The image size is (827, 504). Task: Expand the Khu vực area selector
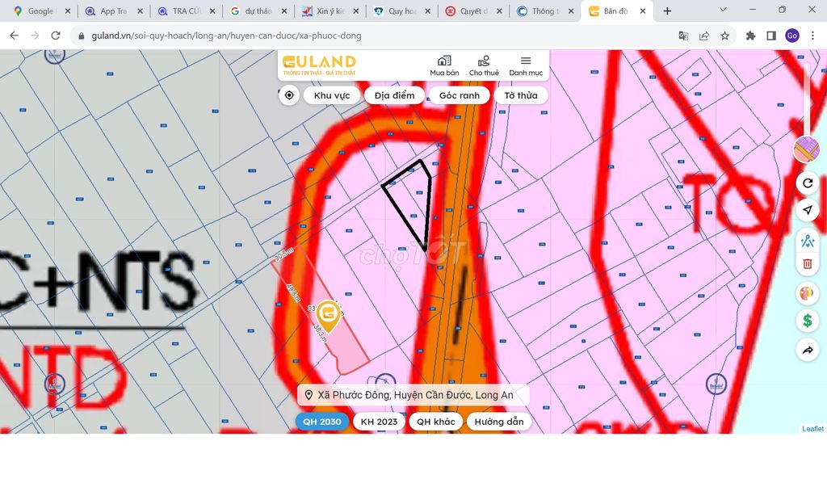[x=332, y=95]
